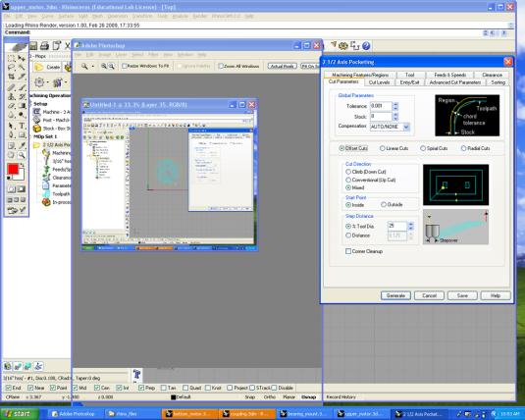Viewport: 525px width, 420px height.
Task: Increase the % Tool Dia stepper value
Action: pyautogui.click(x=411, y=224)
